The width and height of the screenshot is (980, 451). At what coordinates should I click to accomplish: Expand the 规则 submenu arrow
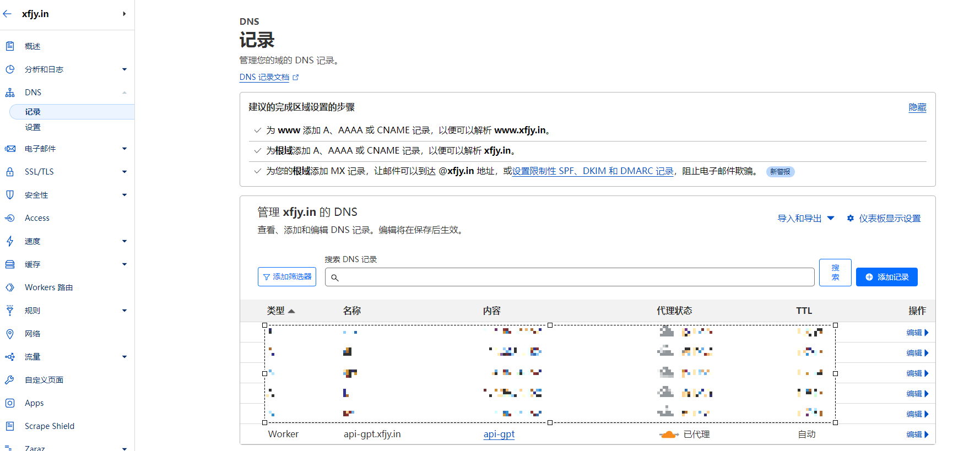tap(124, 311)
